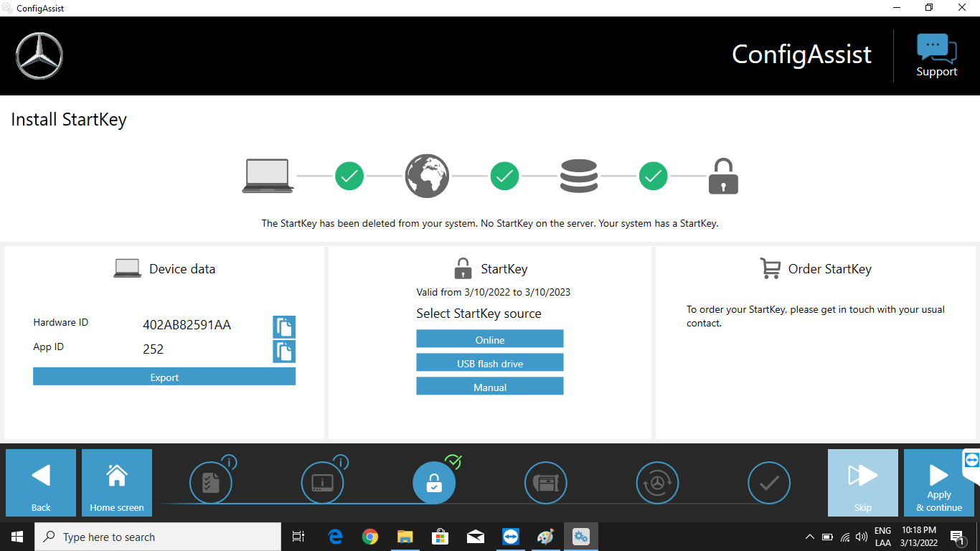The width and height of the screenshot is (980, 551).
Task: Show hidden system tray icons
Action: click(x=810, y=537)
